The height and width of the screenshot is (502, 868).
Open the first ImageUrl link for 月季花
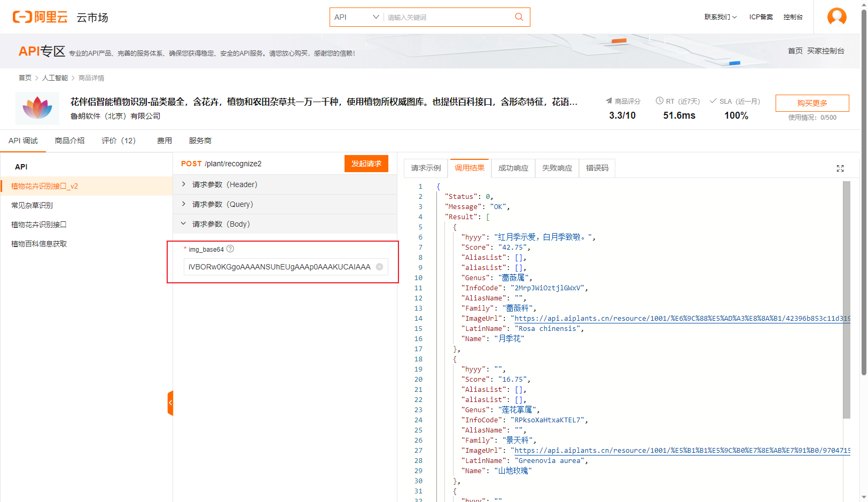point(682,318)
